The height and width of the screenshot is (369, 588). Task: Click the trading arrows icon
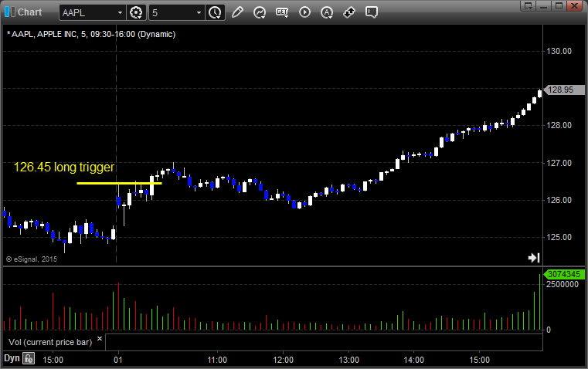click(349, 12)
